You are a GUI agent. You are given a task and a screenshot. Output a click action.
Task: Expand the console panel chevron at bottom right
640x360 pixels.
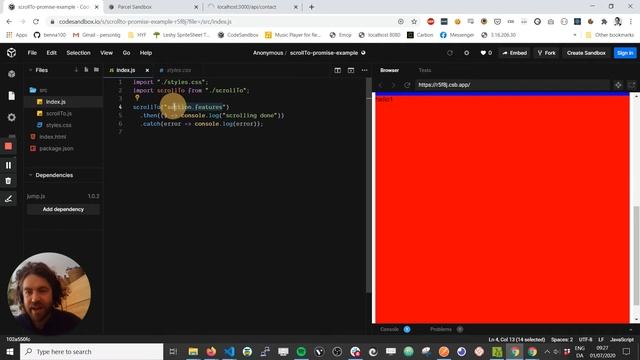click(631, 329)
